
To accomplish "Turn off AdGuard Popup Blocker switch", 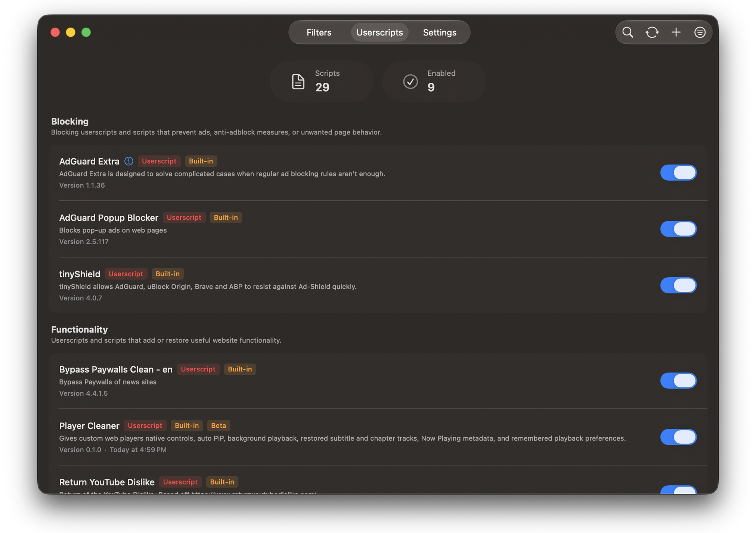I will 678,229.
